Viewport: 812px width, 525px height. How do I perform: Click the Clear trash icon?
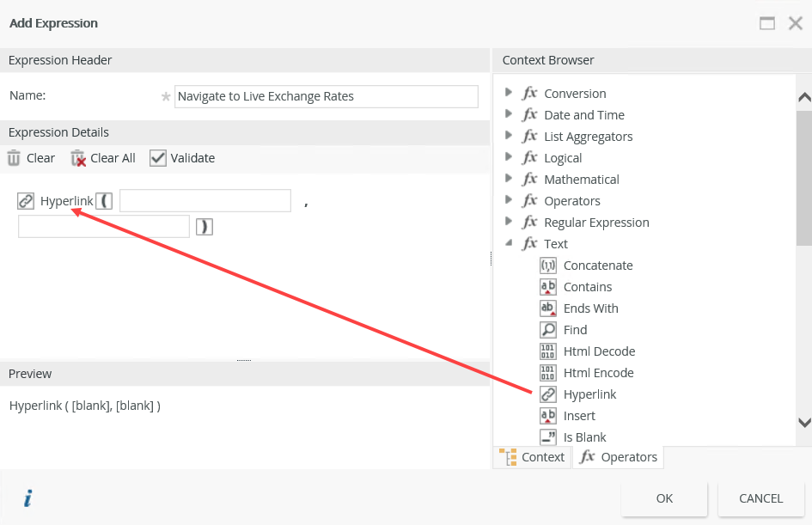pos(14,158)
